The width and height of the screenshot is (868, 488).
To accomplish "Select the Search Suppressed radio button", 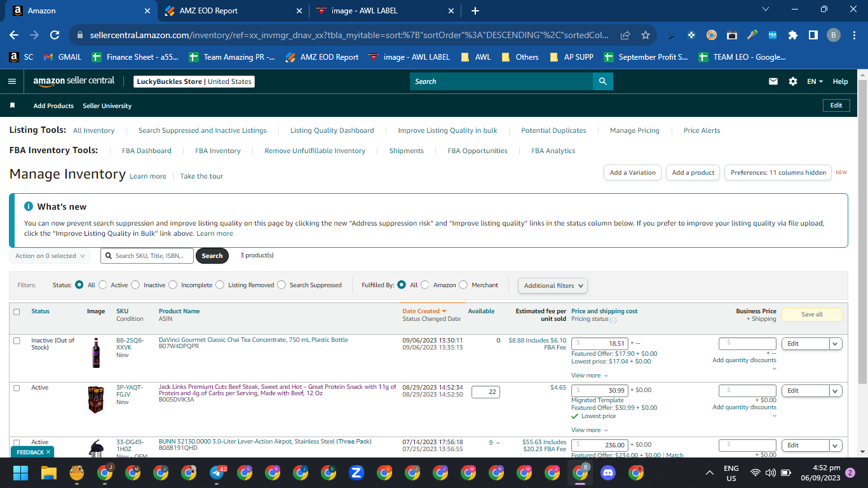I will pyautogui.click(x=281, y=285).
